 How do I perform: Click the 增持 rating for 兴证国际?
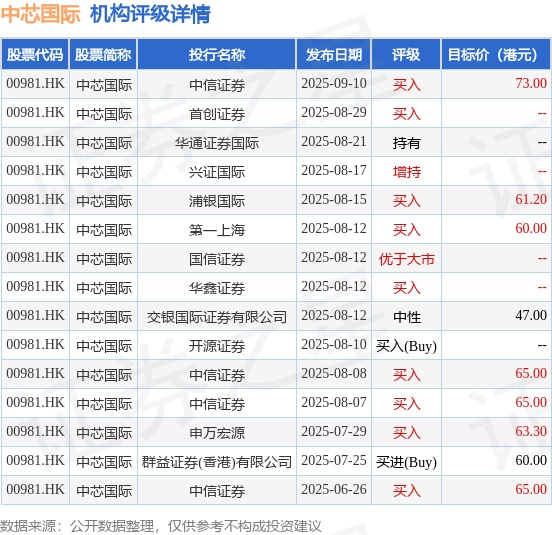407,172
